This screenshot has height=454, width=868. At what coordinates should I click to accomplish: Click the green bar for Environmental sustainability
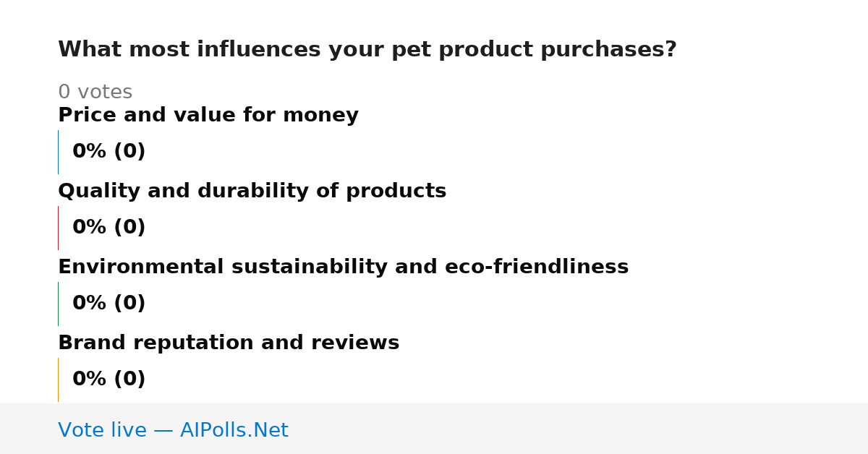point(58,304)
